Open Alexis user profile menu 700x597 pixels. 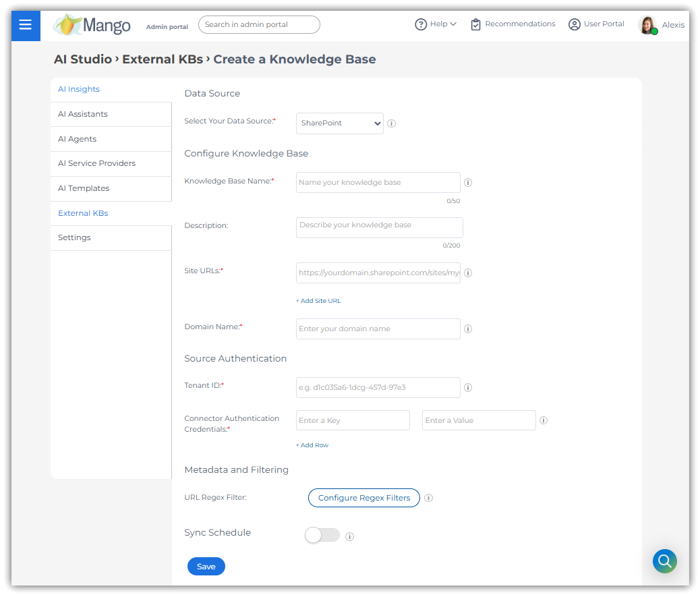click(661, 25)
